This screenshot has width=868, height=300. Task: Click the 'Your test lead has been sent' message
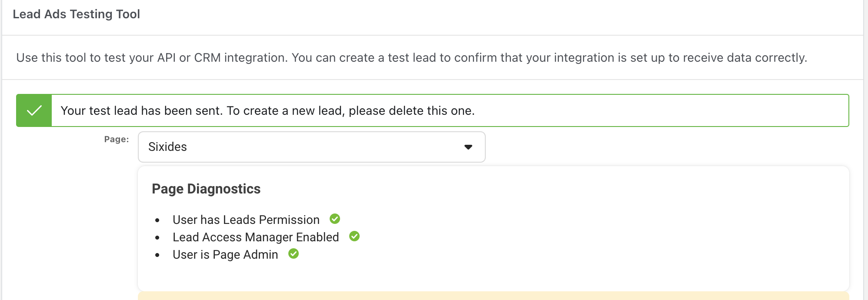[267, 110]
